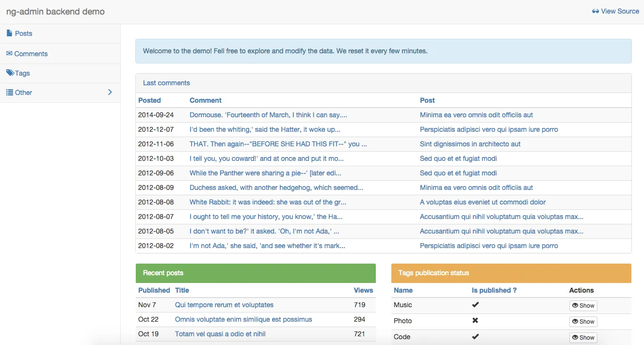Expand the Other sidebar section chevron

(110, 92)
